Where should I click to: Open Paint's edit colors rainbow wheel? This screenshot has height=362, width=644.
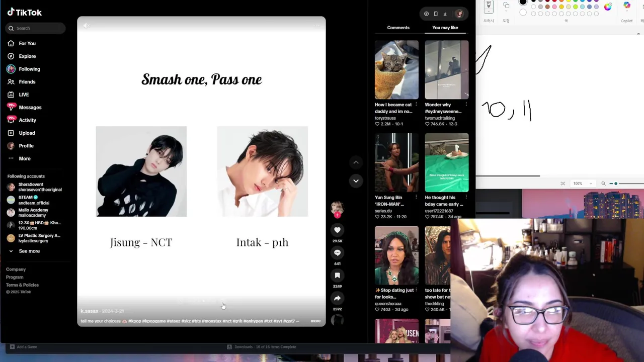(608, 7)
